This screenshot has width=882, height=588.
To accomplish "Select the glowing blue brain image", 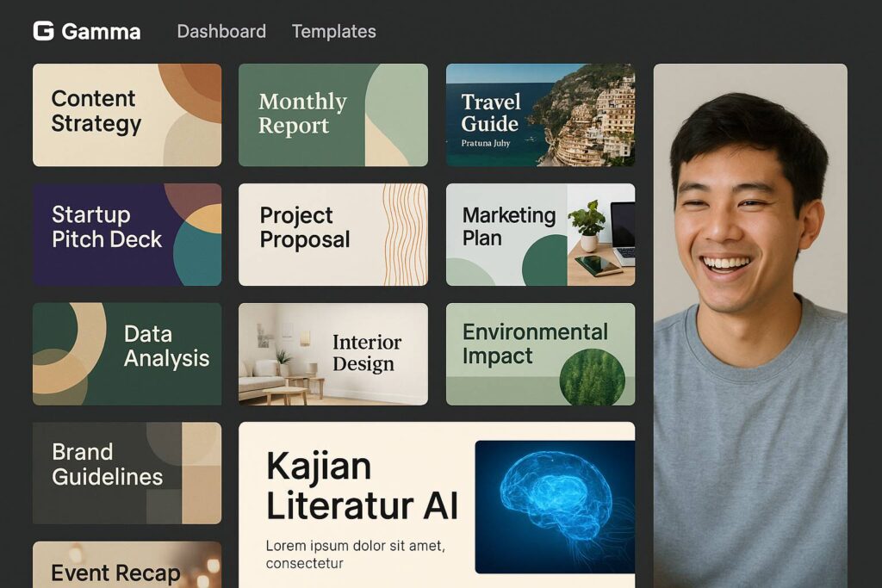I will pos(556,507).
